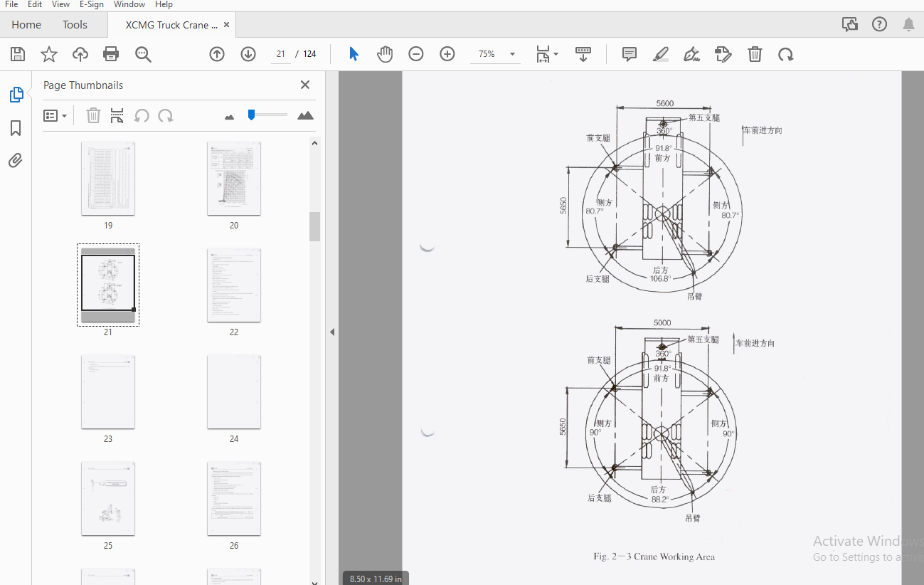This screenshot has width=924, height=585.
Task: Enlarge thumbnail size large mountain icon
Action: (305, 115)
